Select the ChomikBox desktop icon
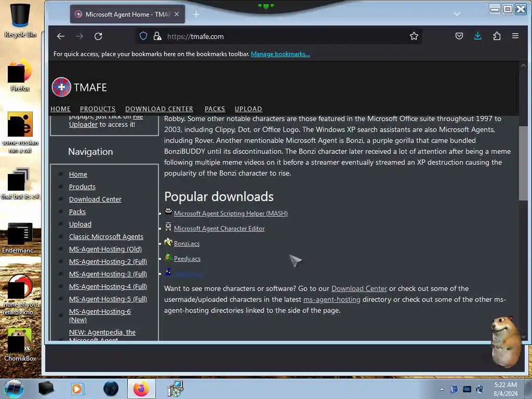 coord(20,345)
